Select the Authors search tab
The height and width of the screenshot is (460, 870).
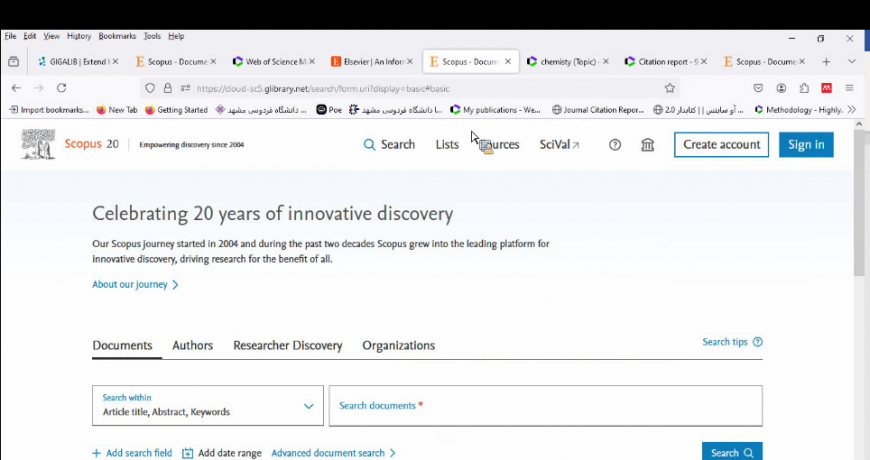pos(193,345)
